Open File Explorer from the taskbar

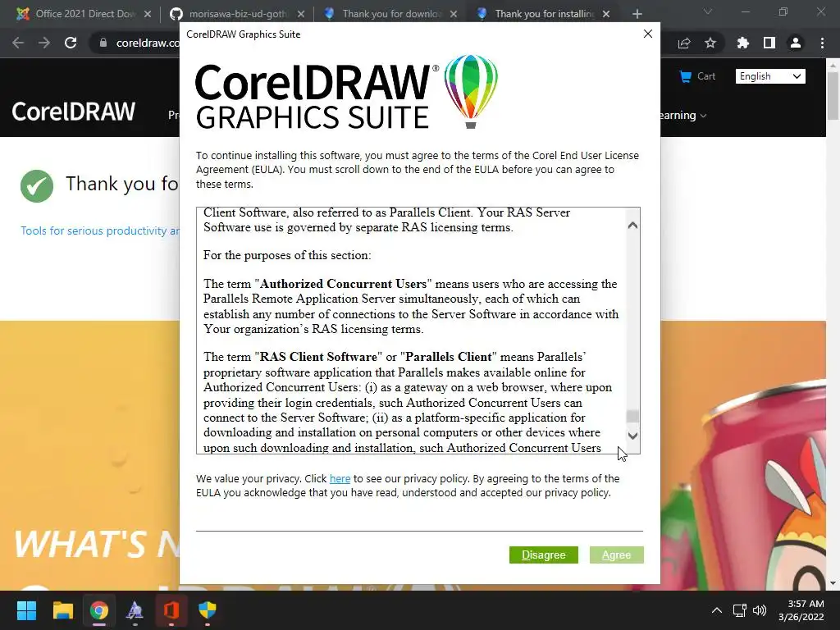[x=62, y=610]
